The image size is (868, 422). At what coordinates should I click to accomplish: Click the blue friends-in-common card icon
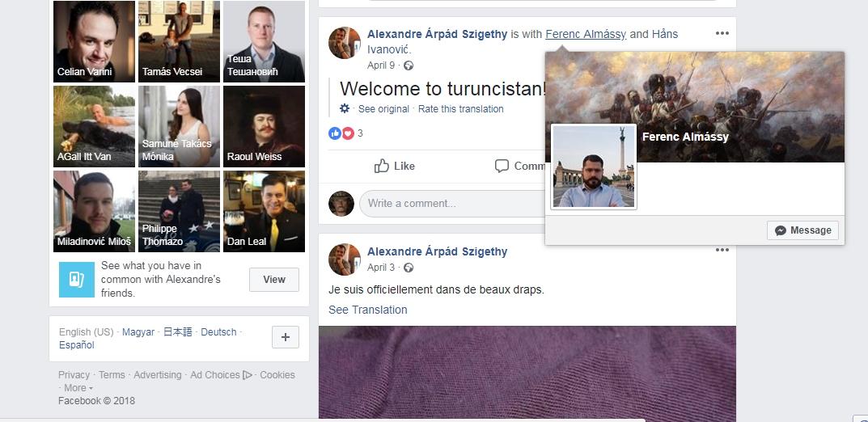click(x=76, y=279)
